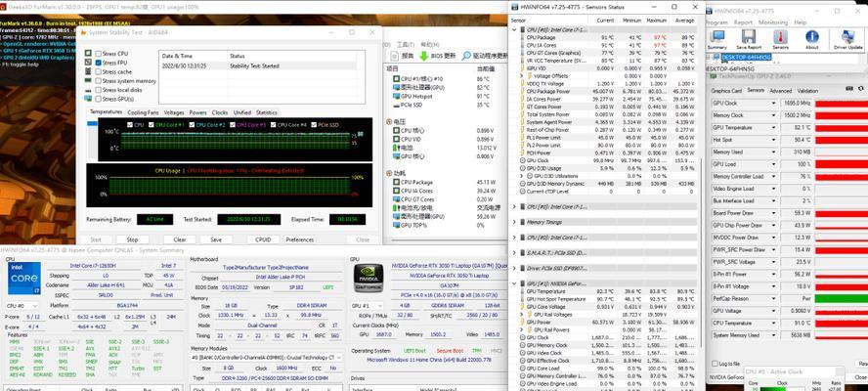Open the GPU Clock sensor dropdown in GPU-Z
The image size is (868, 391).
pos(774,103)
